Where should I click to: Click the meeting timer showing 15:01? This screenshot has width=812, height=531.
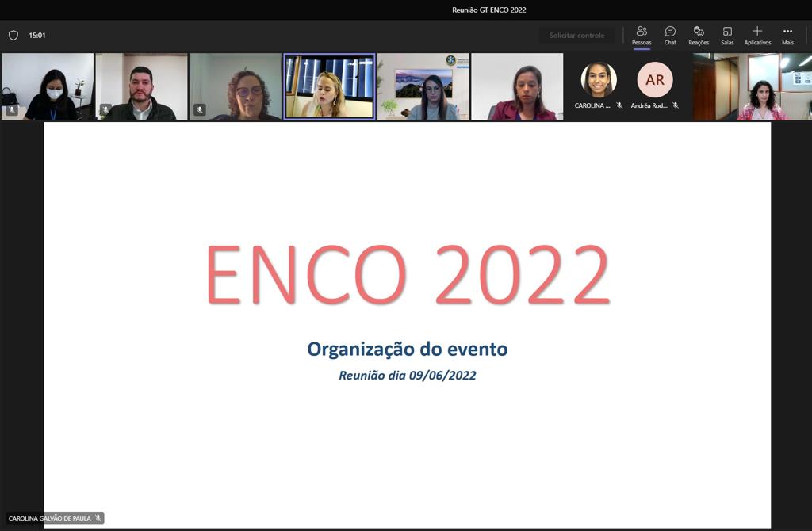click(x=36, y=35)
